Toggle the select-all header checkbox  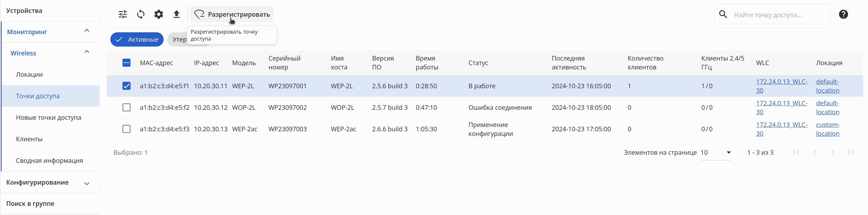[126, 63]
